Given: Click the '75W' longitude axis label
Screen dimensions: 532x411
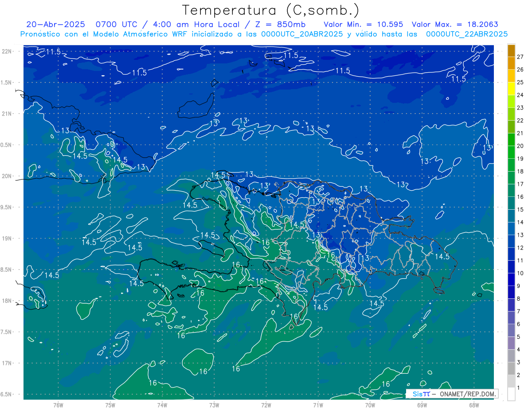Looking at the screenshot, I should click(x=110, y=405).
